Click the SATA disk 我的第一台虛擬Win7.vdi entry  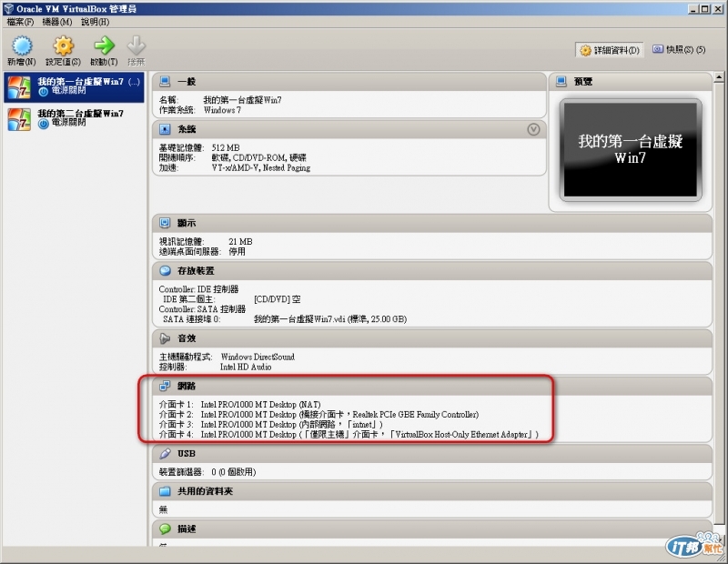pos(330,319)
